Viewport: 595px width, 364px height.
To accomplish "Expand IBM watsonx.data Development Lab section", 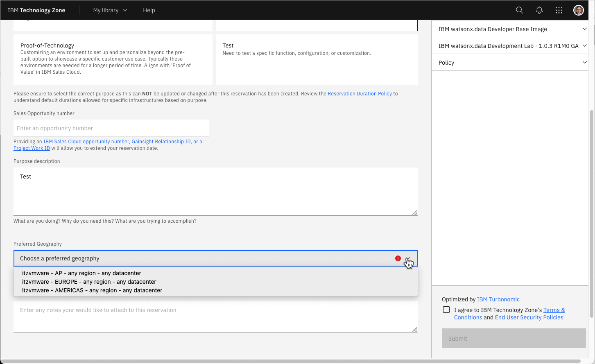I will (510, 46).
